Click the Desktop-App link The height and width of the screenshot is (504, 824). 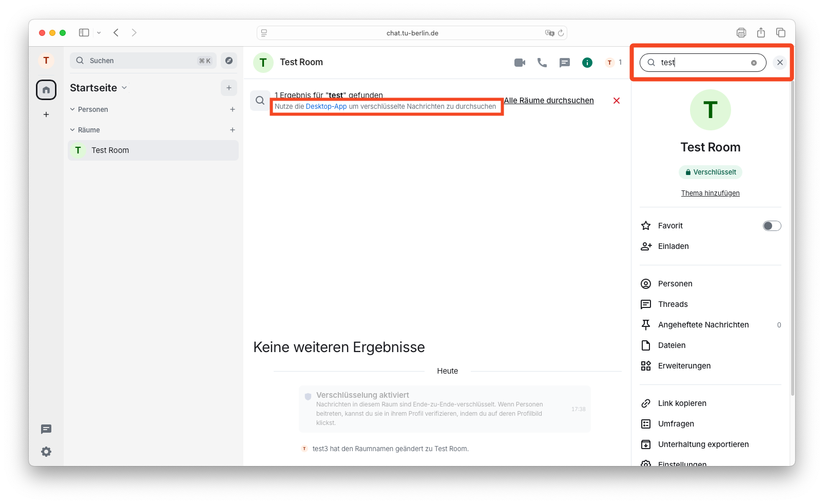click(326, 107)
